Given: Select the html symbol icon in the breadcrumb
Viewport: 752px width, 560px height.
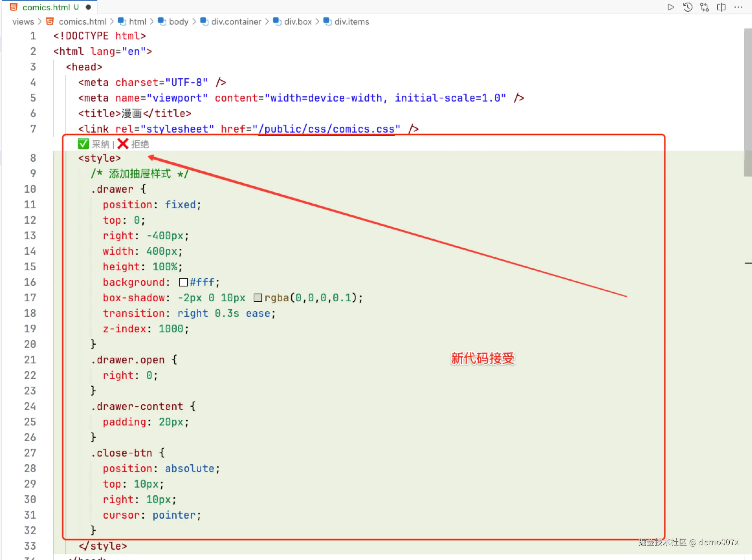Looking at the screenshot, I should 121,21.
